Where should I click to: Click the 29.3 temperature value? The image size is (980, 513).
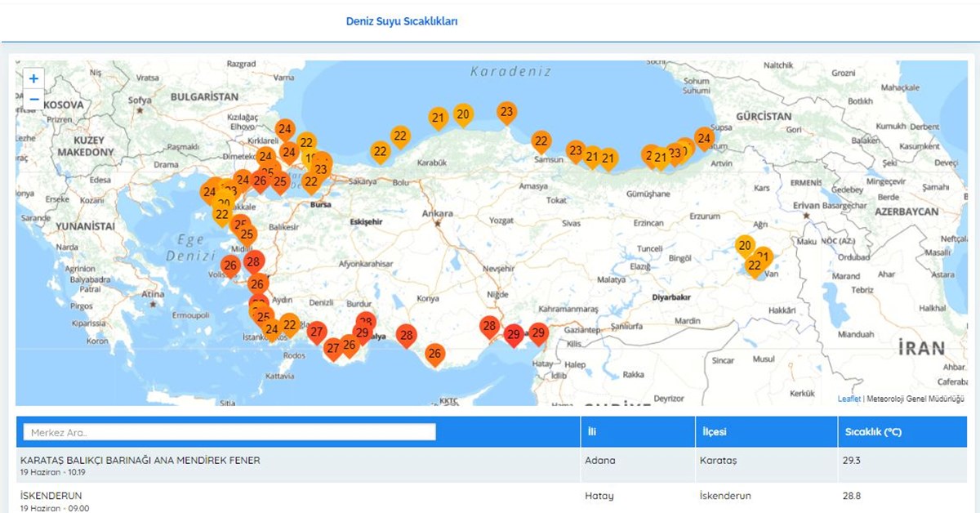(852, 460)
